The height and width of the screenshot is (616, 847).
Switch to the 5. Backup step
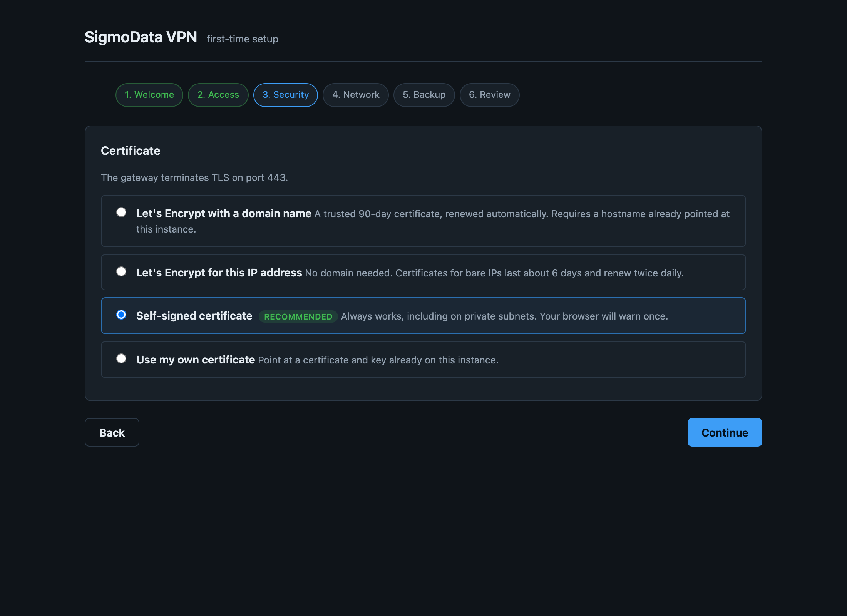424,95
